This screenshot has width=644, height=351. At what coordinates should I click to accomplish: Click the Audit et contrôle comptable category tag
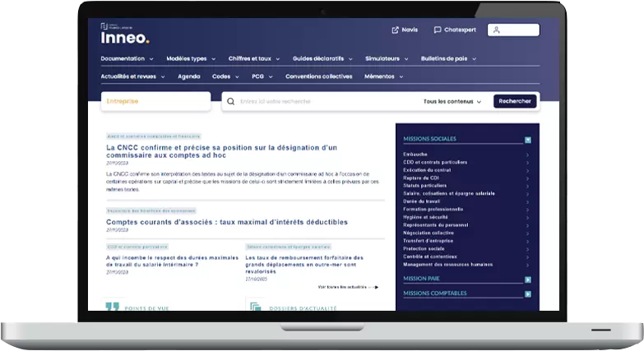click(x=153, y=136)
